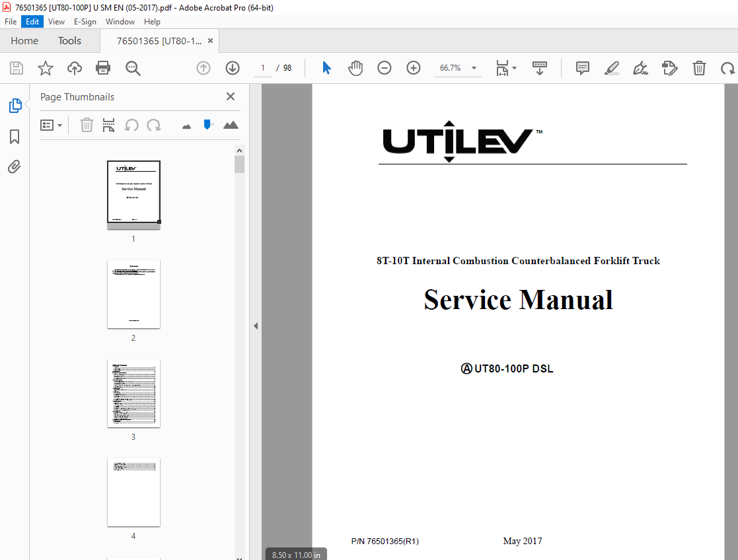Viewport: 738px width, 560px height.
Task: Close the Page Thumbnails panel
Action: (x=231, y=96)
